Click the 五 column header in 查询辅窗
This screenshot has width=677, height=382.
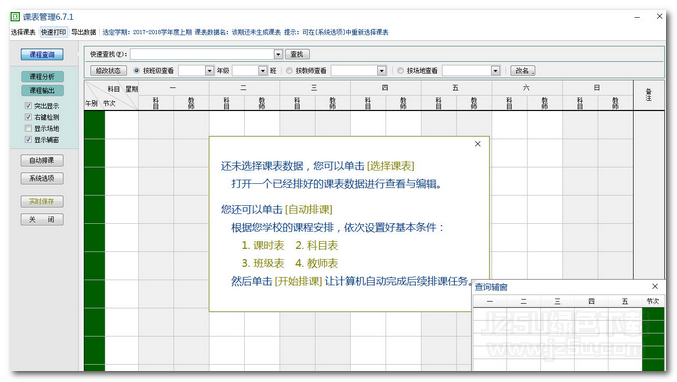(625, 301)
